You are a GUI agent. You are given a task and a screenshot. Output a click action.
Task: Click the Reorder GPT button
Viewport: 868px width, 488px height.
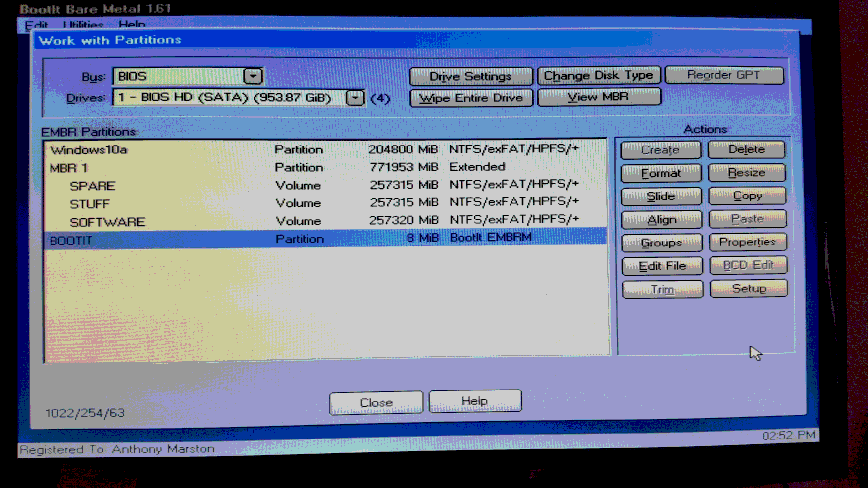tap(724, 75)
